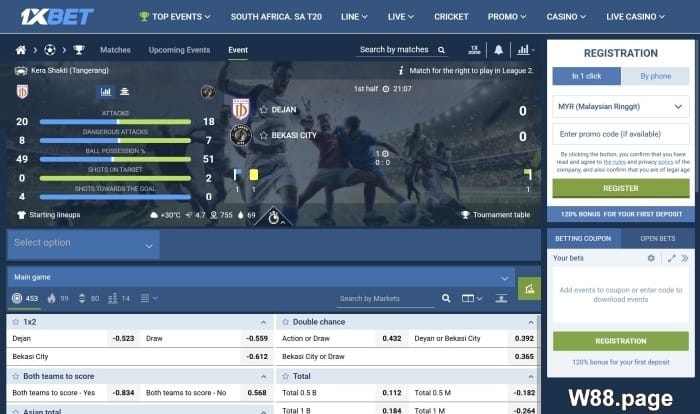Switch to the list statistics view icon
The width and height of the screenshot is (700, 414).
pos(125,92)
